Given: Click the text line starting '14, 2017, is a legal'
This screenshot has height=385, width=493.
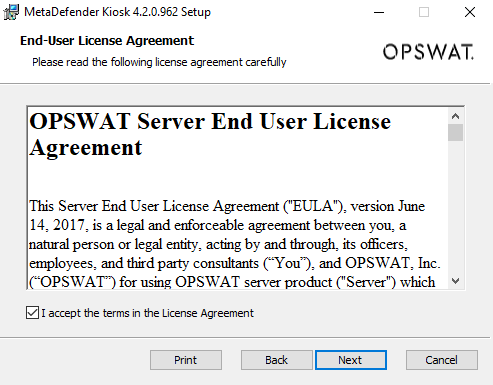Looking at the screenshot, I should [x=218, y=225].
